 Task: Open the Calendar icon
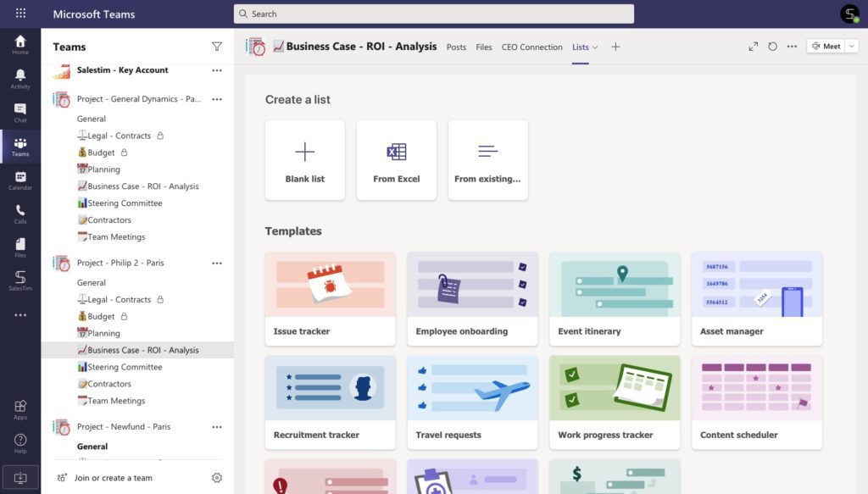[20, 180]
